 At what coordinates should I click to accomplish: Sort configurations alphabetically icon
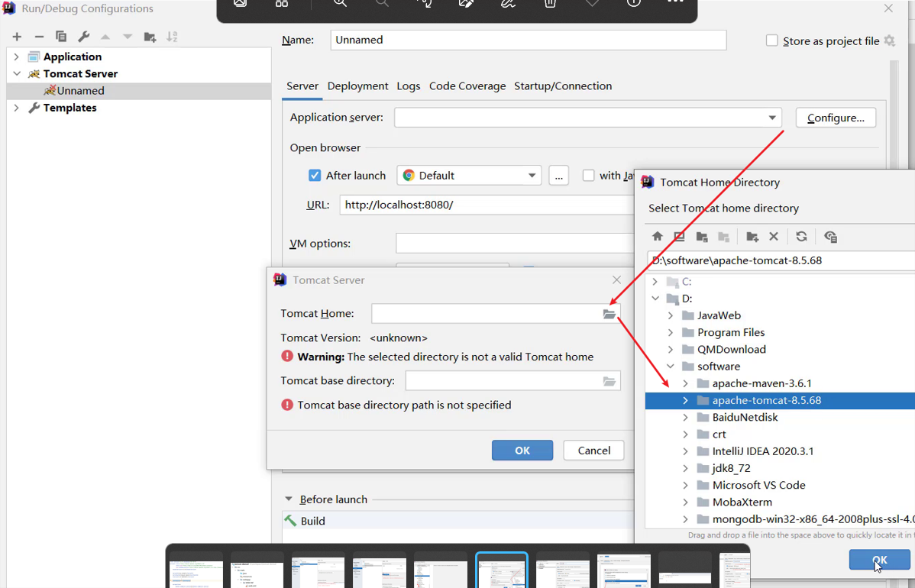[x=172, y=37]
